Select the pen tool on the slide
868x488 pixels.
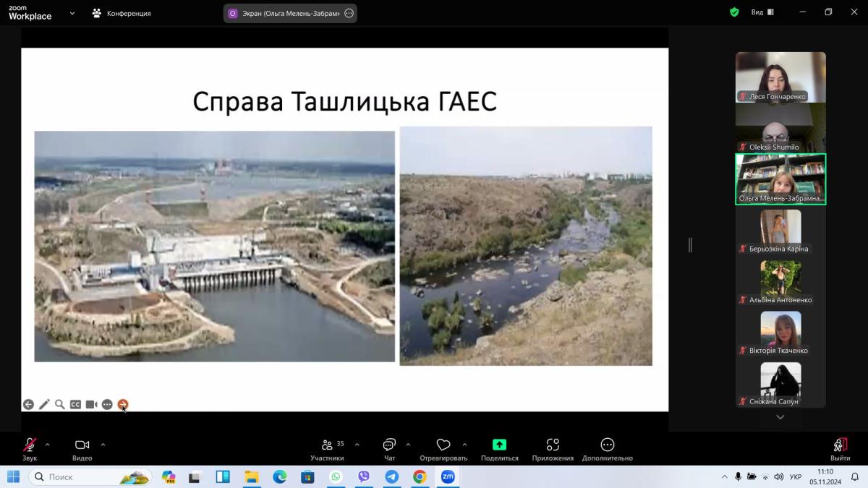[44, 405]
